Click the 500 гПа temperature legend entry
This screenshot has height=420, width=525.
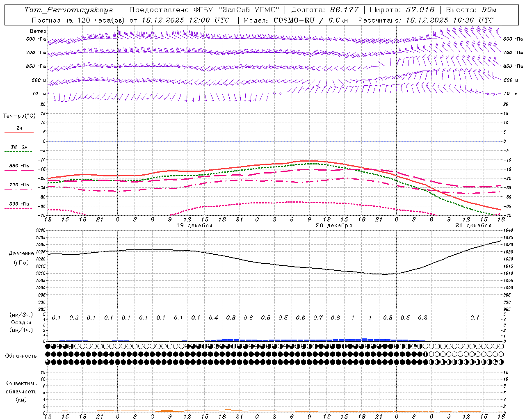click(x=19, y=204)
